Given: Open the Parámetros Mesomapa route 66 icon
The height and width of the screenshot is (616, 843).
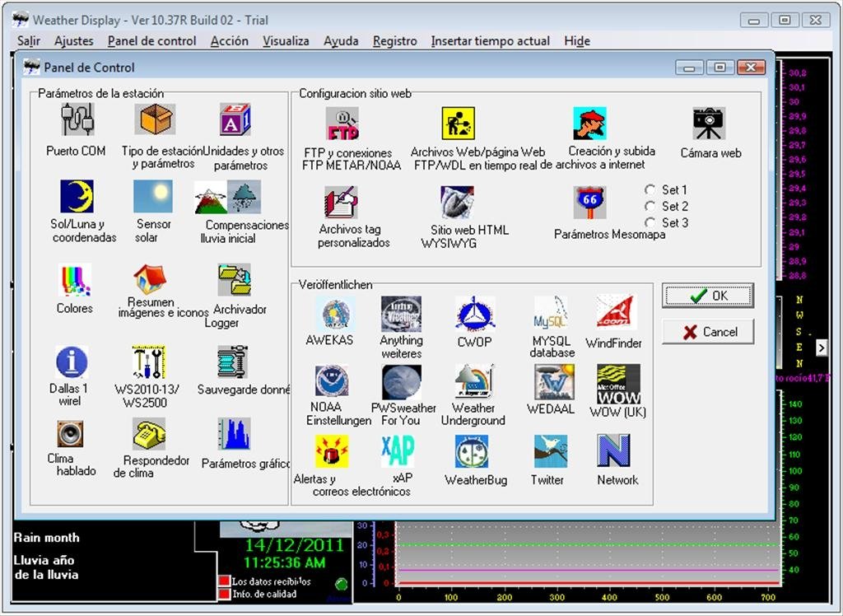Looking at the screenshot, I should (x=589, y=203).
